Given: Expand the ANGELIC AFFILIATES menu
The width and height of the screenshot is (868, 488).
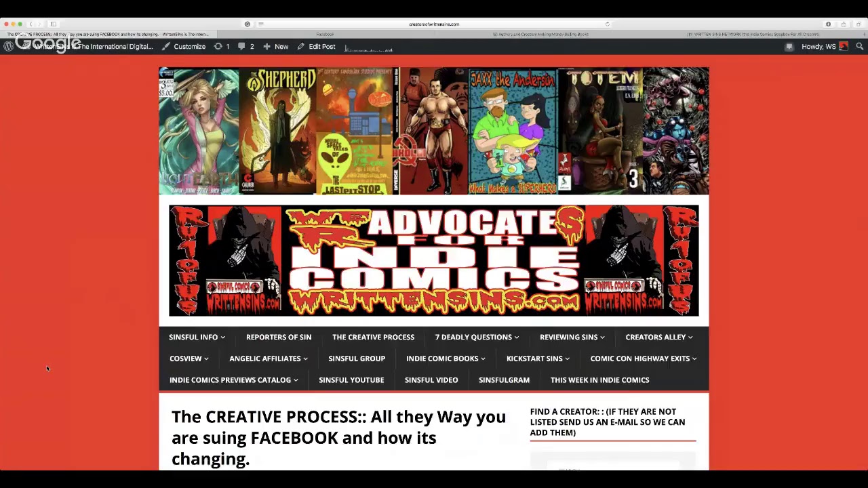Looking at the screenshot, I should click(268, 359).
